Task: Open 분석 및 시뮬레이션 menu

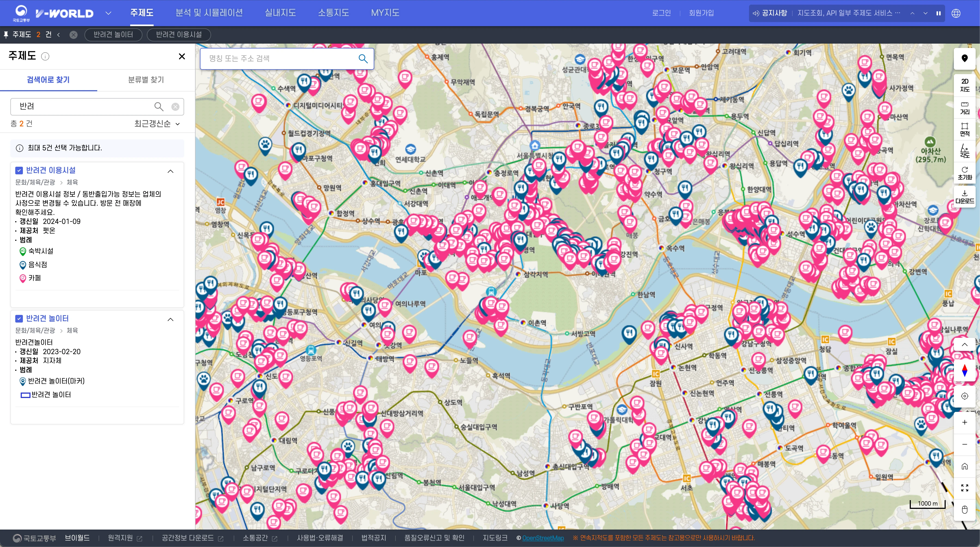Action: 209,13
